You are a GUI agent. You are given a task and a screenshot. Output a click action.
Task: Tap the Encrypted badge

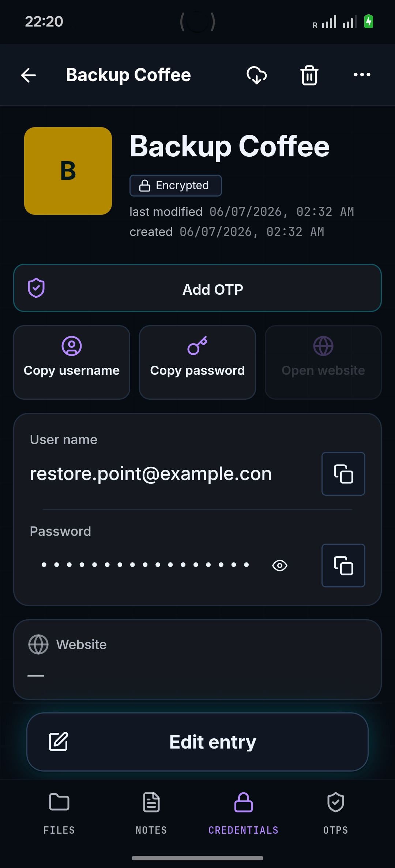click(176, 186)
